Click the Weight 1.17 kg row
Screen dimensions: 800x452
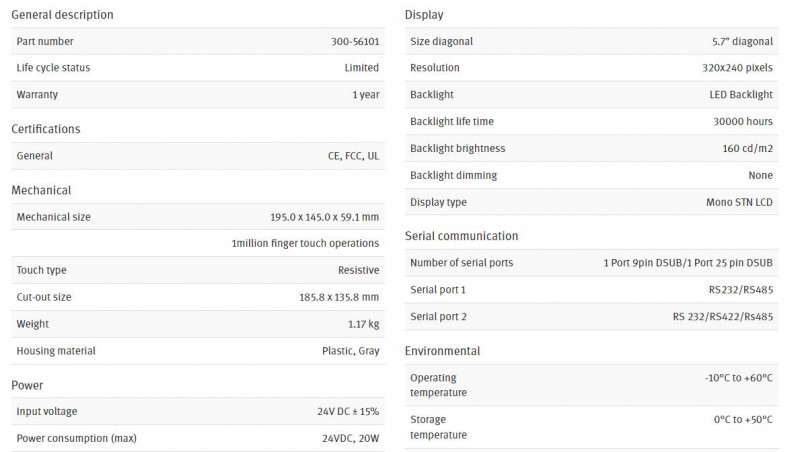point(198,324)
